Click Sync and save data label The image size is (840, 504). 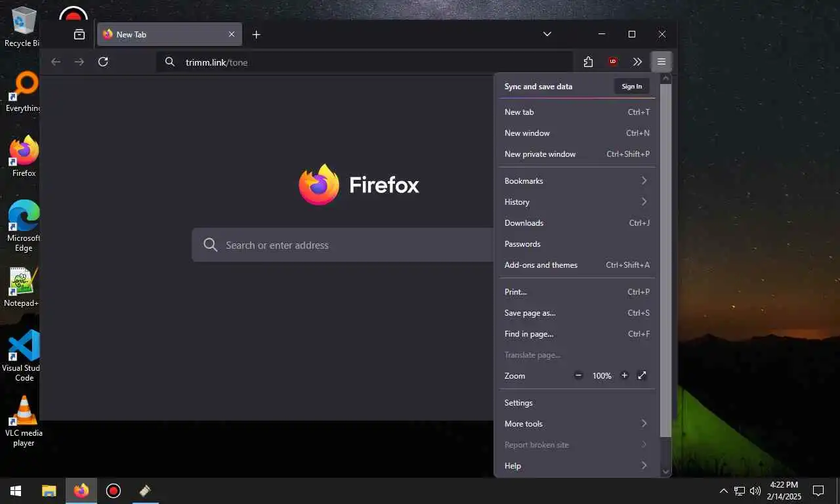click(x=538, y=87)
